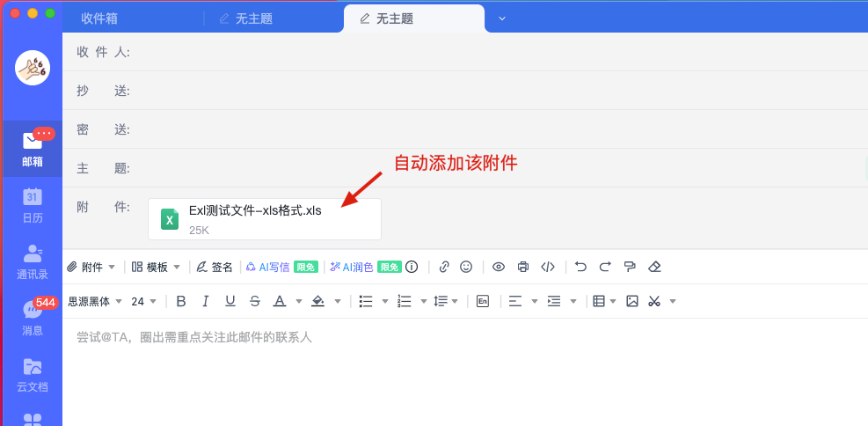Open the 邮箱 mail section in sidebar
868x426 pixels.
click(33, 149)
